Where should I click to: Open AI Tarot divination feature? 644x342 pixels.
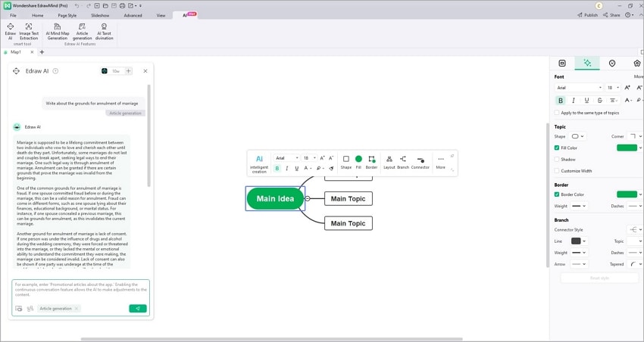(x=105, y=31)
